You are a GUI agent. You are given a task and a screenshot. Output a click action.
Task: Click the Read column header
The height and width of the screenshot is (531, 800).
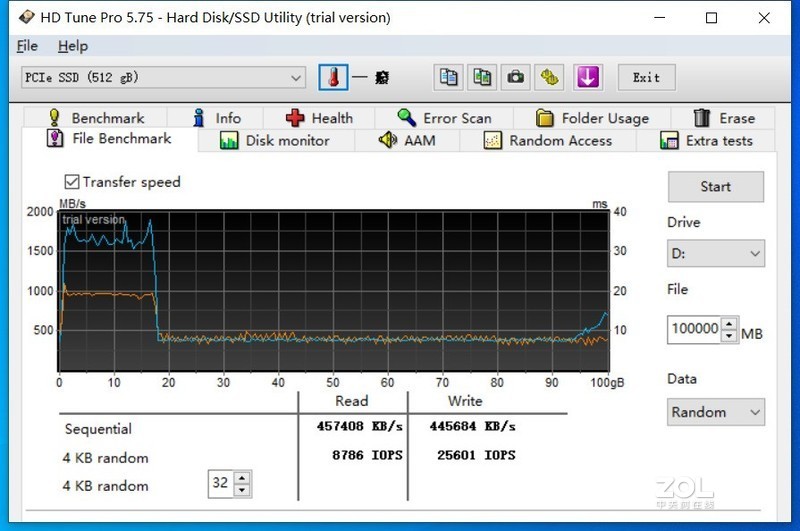click(x=352, y=401)
